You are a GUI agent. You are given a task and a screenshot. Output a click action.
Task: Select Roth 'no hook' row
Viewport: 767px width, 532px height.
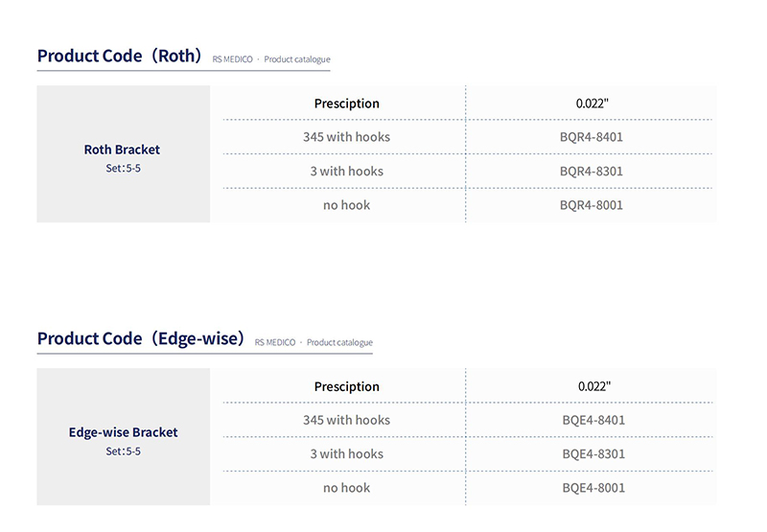tap(468, 205)
